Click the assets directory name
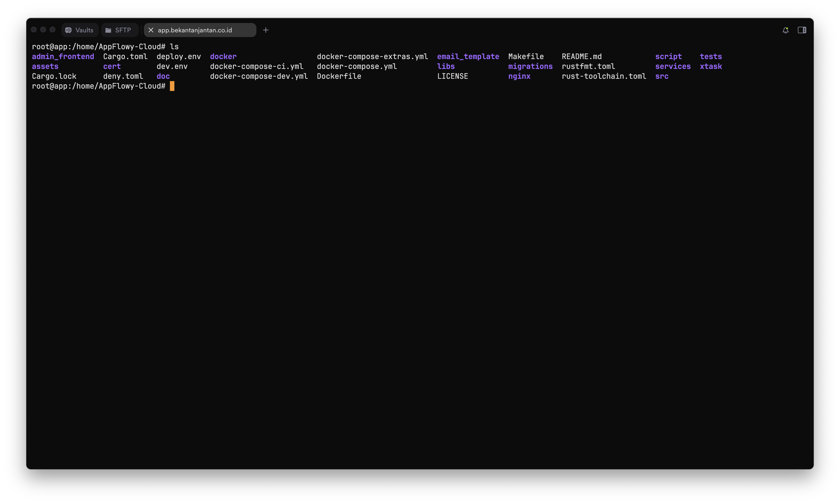840x504 pixels. coord(45,67)
